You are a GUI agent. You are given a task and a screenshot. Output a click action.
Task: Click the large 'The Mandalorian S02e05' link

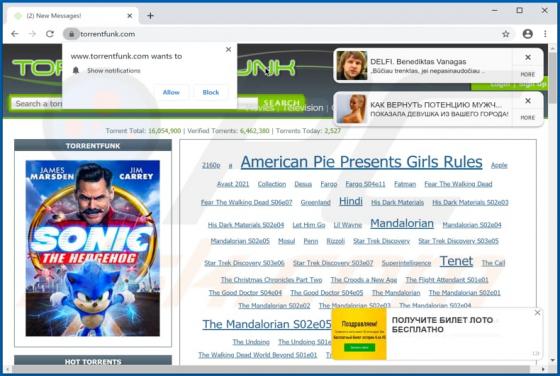pos(267,324)
